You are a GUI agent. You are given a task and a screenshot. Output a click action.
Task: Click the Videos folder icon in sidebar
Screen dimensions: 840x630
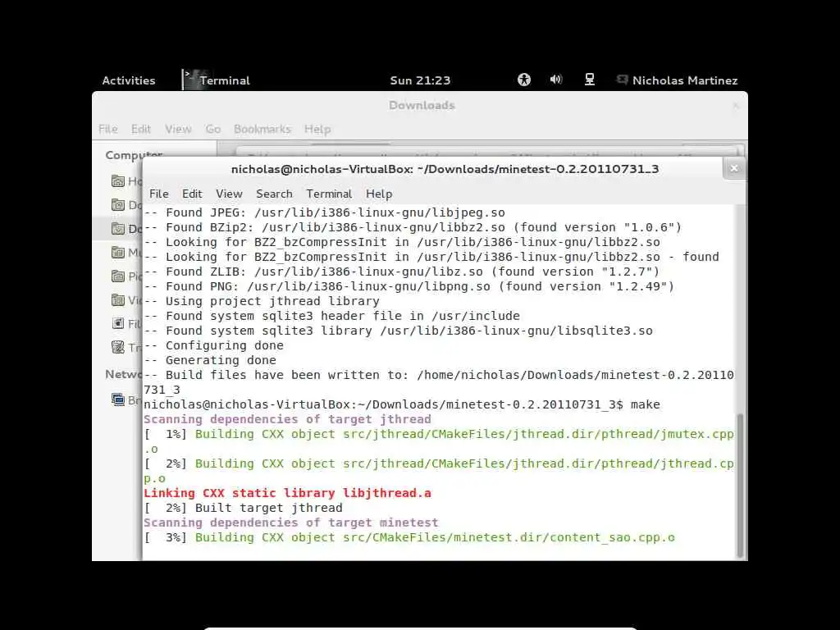[118, 300]
